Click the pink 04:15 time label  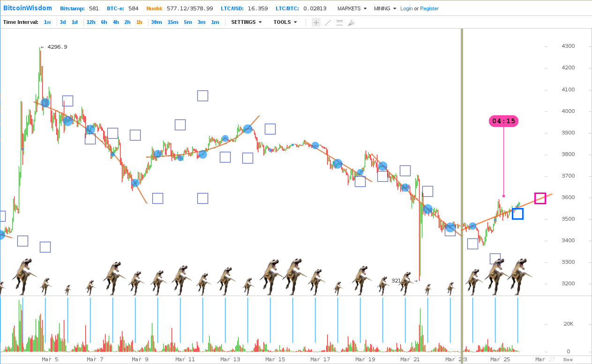pyautogui.click(x=503, y=121)
